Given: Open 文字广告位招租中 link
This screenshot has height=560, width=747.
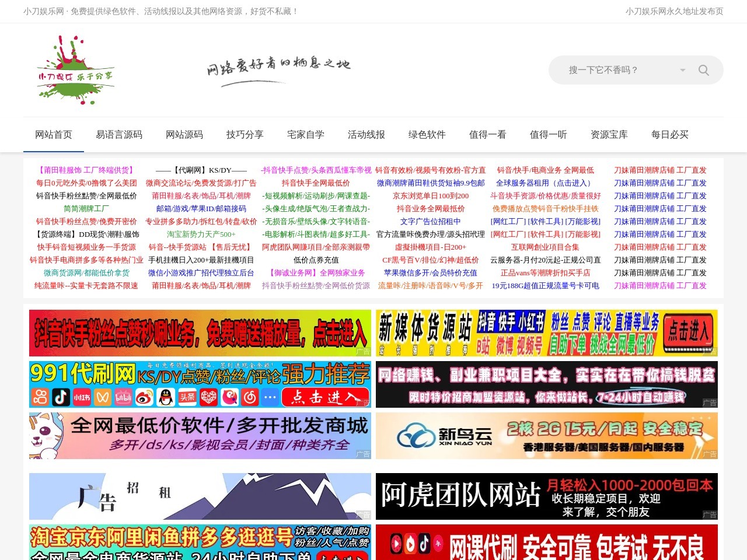Looking at the screenshot, I should pyautogui.click(x=431, y=222).
